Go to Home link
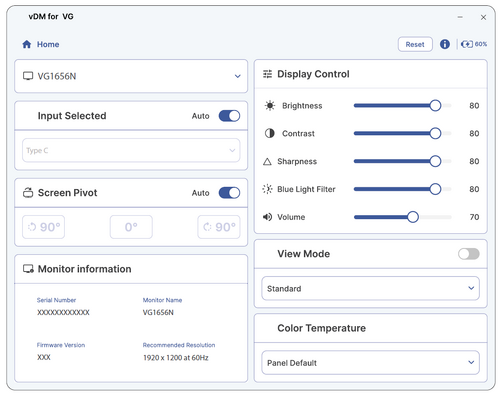Screen dimensions: 500x394 point(48,44)
